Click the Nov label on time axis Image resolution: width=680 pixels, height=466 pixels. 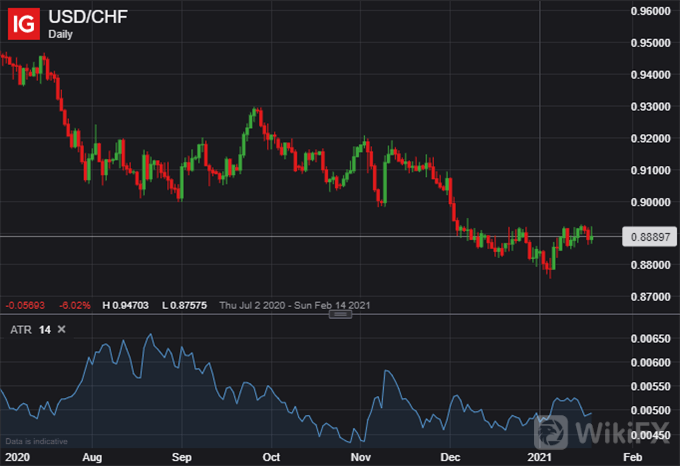(x=362, y=455)
